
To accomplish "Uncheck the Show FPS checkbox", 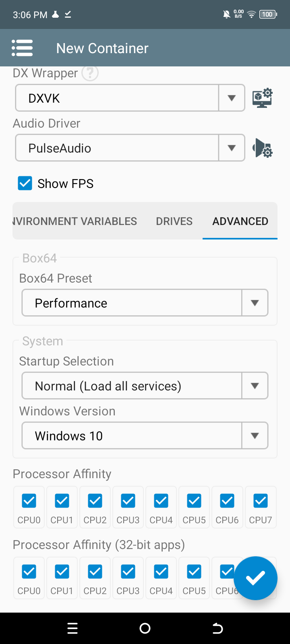I will click(25, 183).
